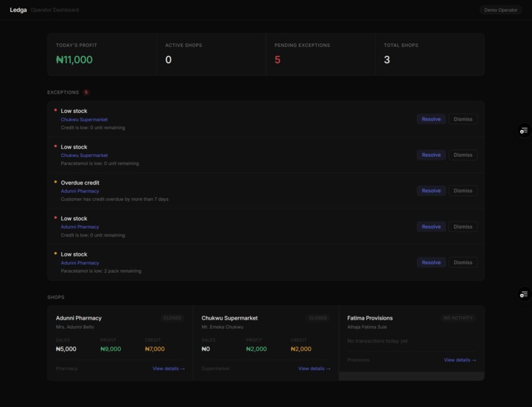Screen dimensions: 532x407
Task: Click Adunni Pharmacy profit value ₦9,000
Action: [x=111, y=349]
